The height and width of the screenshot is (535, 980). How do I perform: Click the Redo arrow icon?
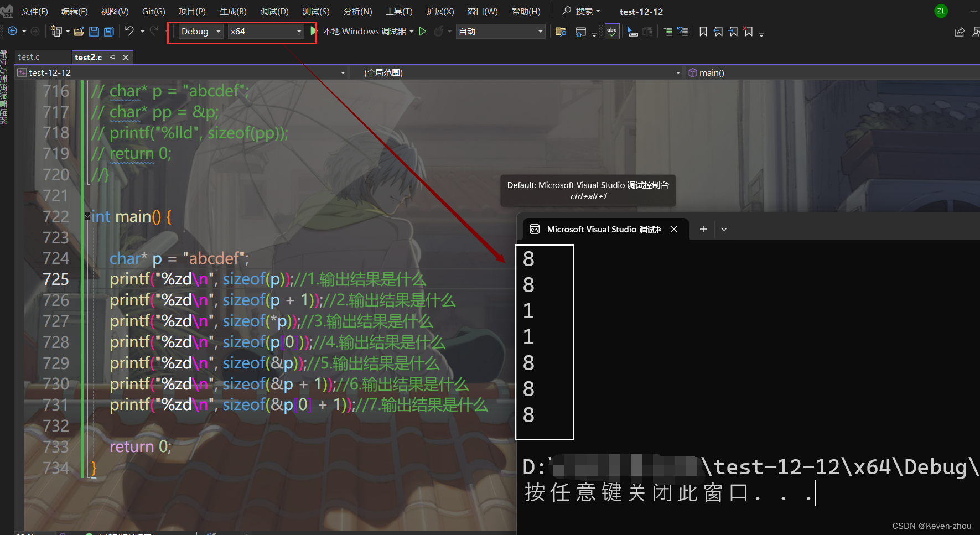(154, 31)
